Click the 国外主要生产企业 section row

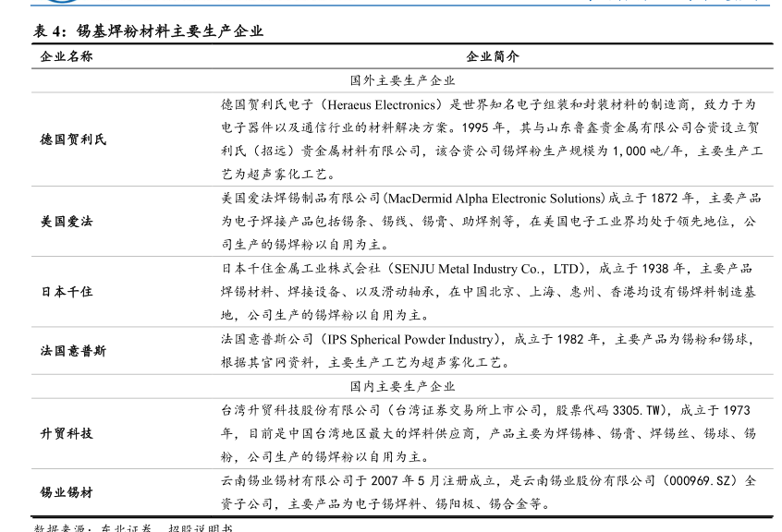[x=402, y=80]
